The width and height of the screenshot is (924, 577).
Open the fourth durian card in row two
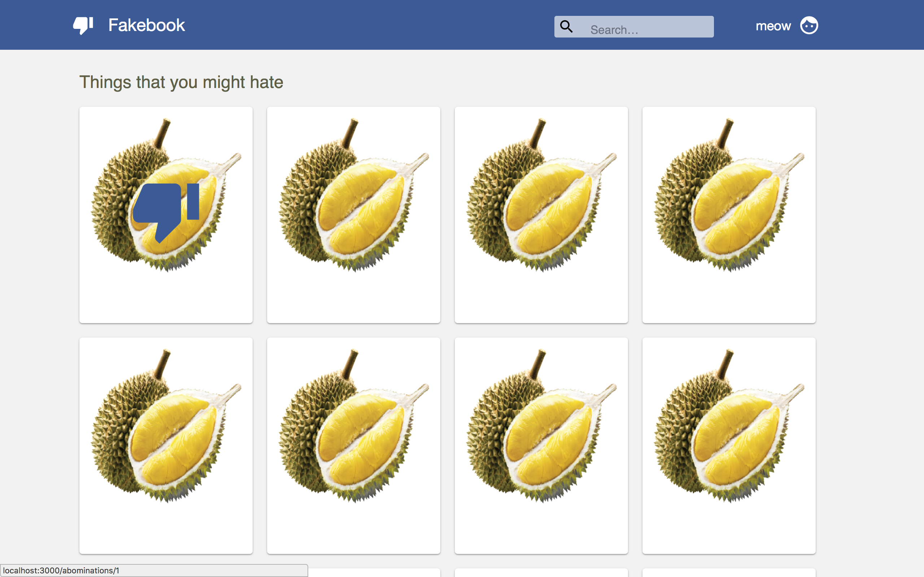pyautogui.click(x=729, y=446)
